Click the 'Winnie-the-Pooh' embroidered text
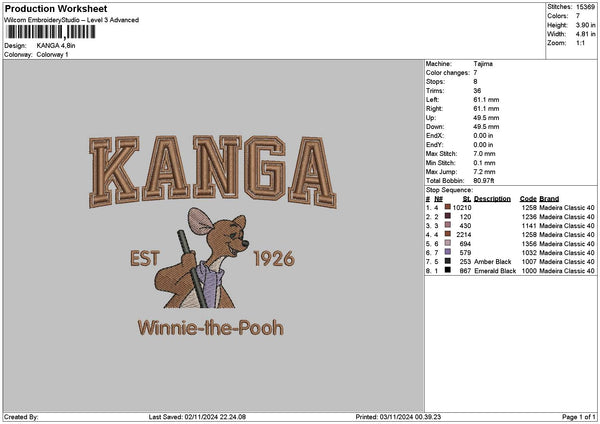Screen dimensions: 600x424 coord(211,328)
